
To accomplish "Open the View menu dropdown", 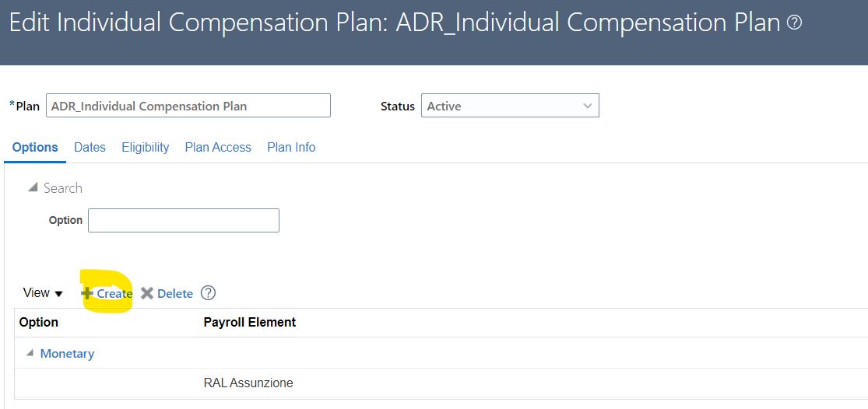I will 43,293.
